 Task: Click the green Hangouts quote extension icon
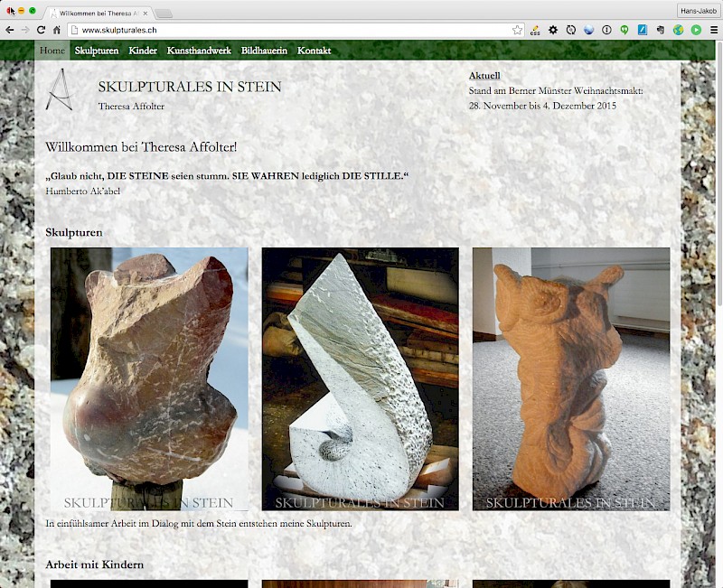click(624, 30)
